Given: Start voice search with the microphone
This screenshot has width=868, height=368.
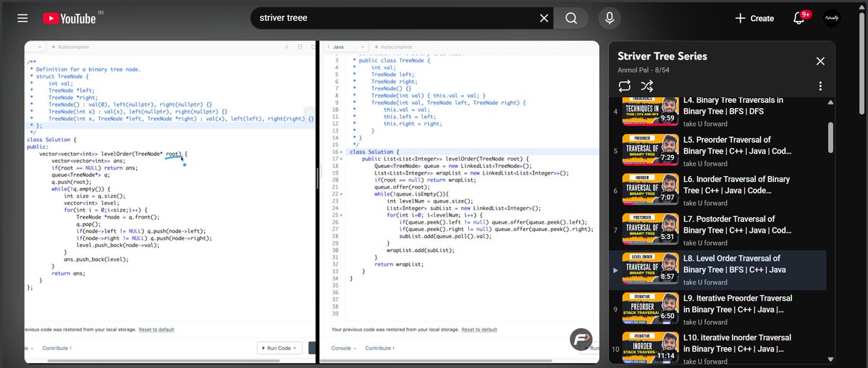Looking at the screenshot, I should [x=610, y=18].
